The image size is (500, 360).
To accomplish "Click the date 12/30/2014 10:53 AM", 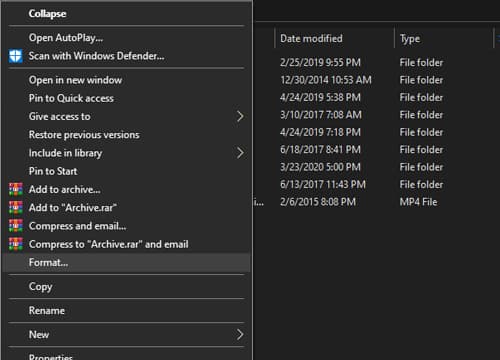I will pyautogui.click(x=326, y=80).
